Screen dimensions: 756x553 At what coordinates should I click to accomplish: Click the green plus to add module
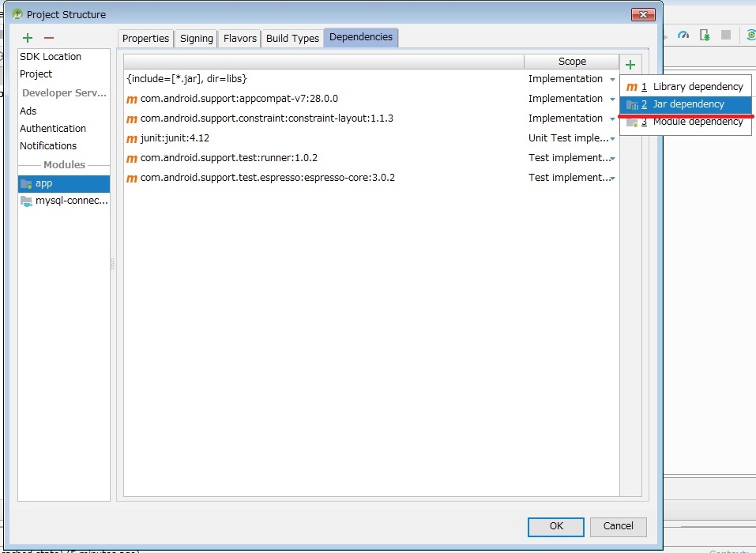[28, 38]
